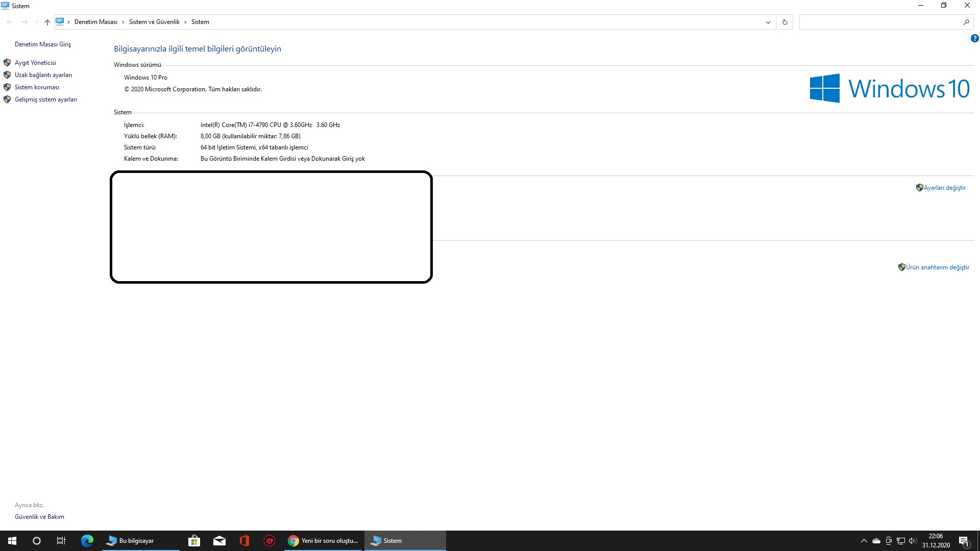The image size is (980, 551).
Task: Click OneDrive cloud tray icon
Action: [x=876, y=541]
